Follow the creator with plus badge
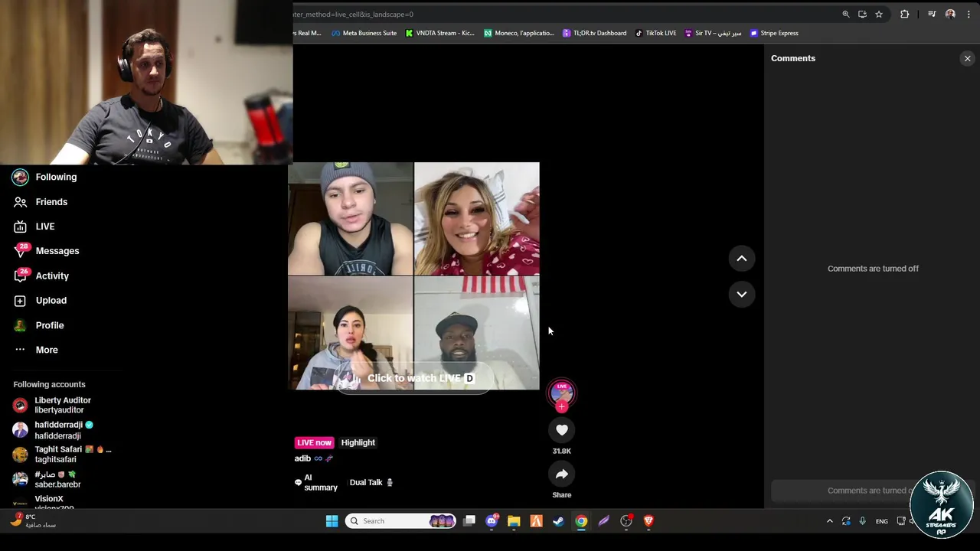The width and height of the screenshot is (980, 551). [x=562, y=406]
